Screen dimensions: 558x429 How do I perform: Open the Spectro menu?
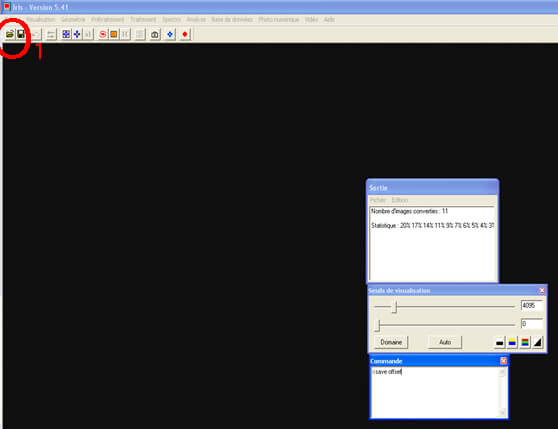point(172,20)
